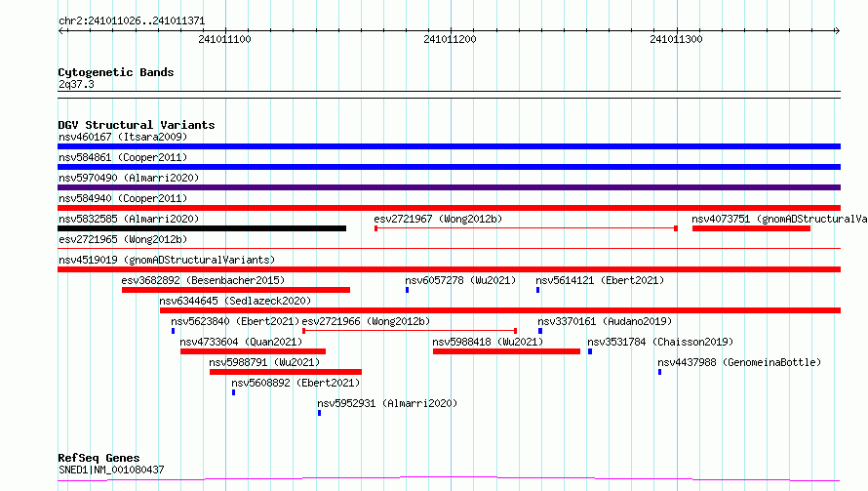Click the right scroll arrow on the ruler
The width and height of the screenshot is (868, 491).
(837, 30)
